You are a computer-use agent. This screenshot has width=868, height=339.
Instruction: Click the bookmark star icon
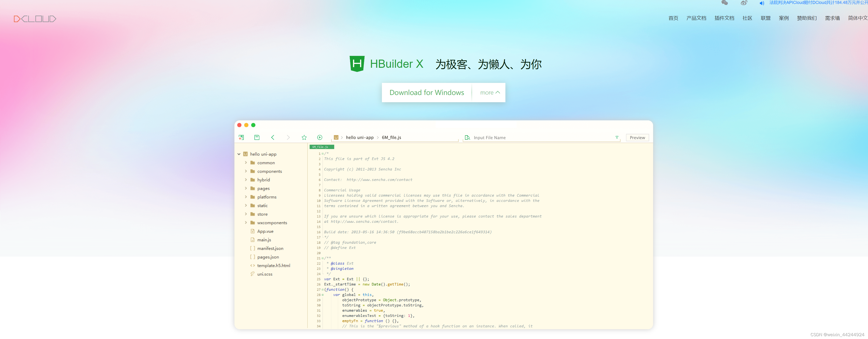304,138
